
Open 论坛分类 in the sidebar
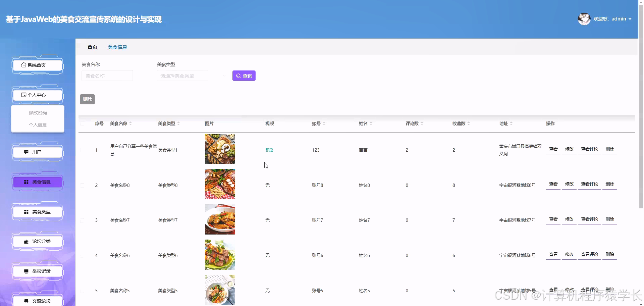tap(37, 242)
